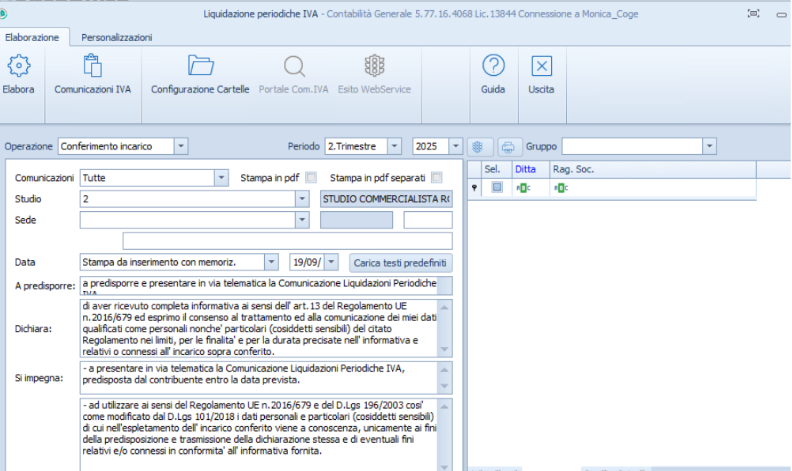Viewport: 792px width, 471px height.
Task: Click the Ditta filter icon in grid row
Action: 523,188
